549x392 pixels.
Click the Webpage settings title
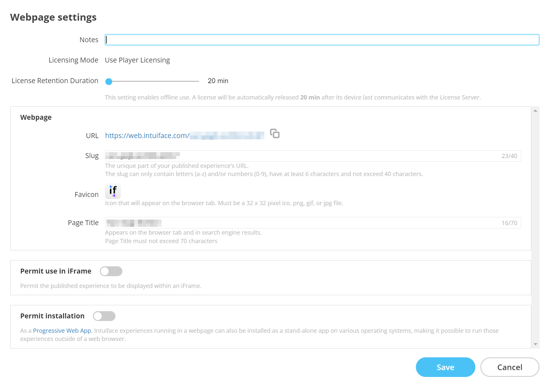pyautogui.click(x=53, y=17)
